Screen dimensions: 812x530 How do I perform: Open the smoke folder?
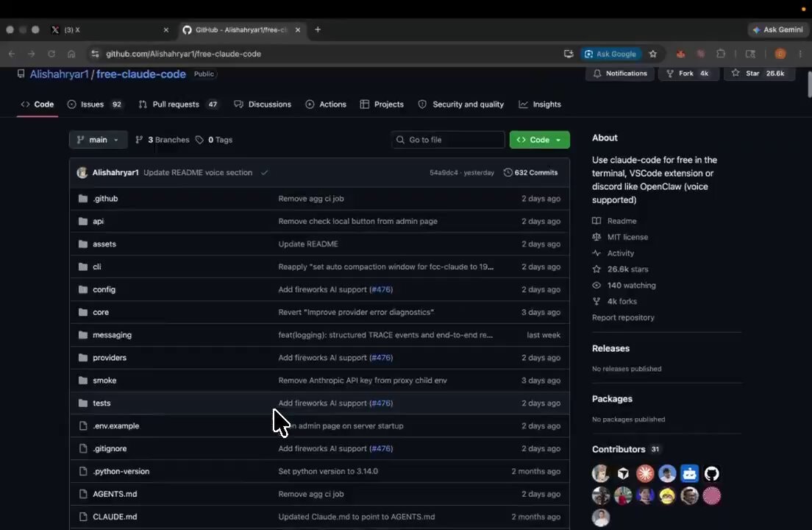(x=104, y=381)
